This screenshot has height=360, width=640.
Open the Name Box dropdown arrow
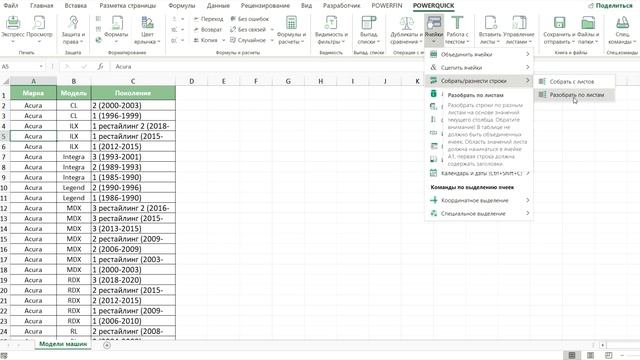(41, 67)
